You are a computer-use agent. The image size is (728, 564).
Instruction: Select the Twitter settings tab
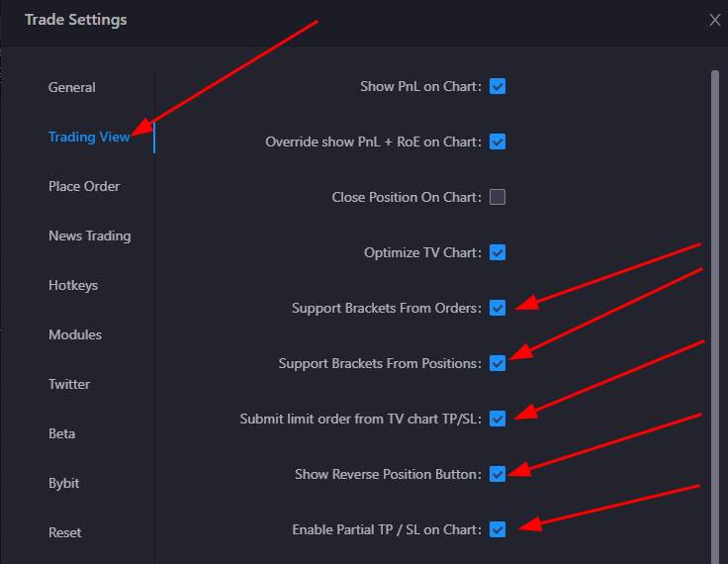(69, 384)
